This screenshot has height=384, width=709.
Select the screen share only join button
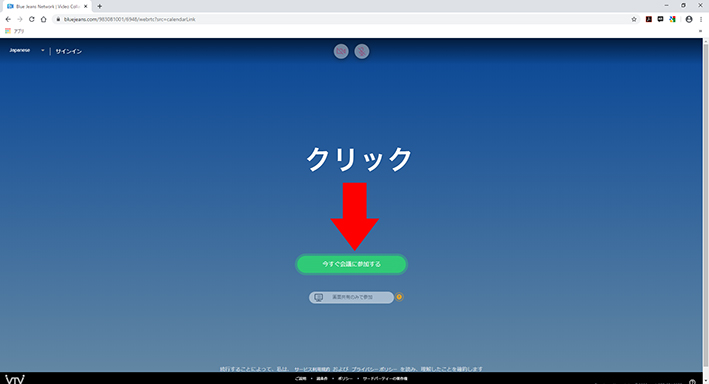351,297
